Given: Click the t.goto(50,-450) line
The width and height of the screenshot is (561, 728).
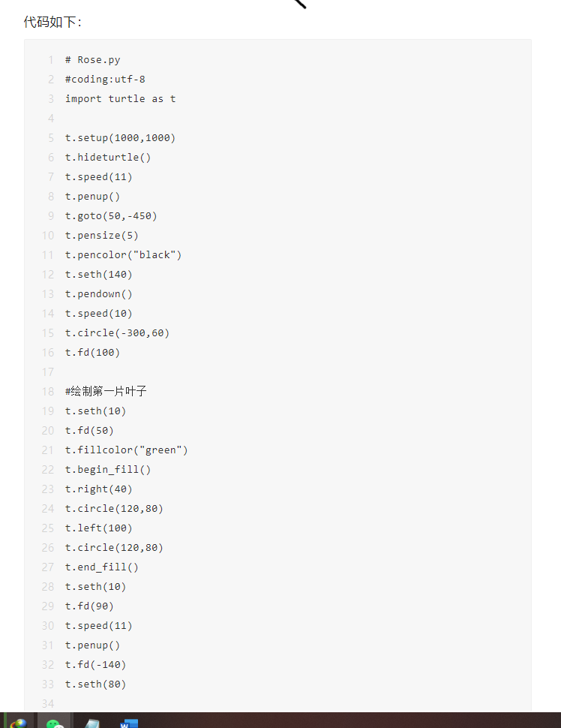Looking at the screenshot, I should pyautogui.click(x=111, y=216).
